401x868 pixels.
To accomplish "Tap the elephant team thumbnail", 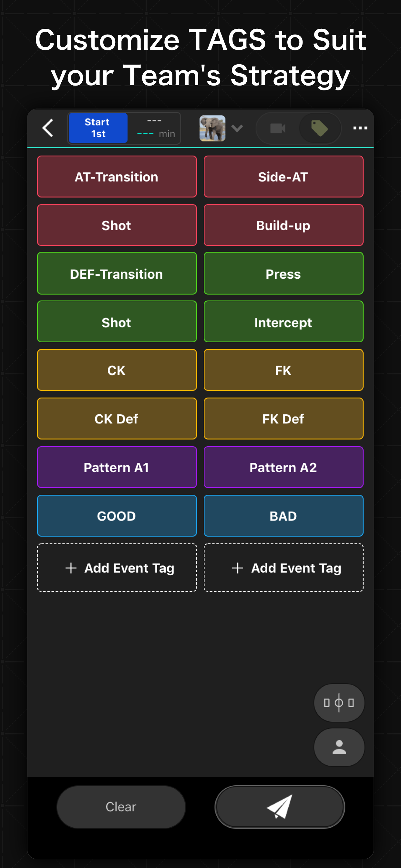I will 212,129.
